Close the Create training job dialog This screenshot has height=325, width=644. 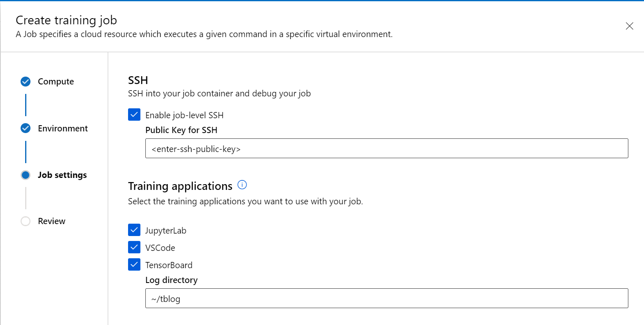tap(629, 26)
